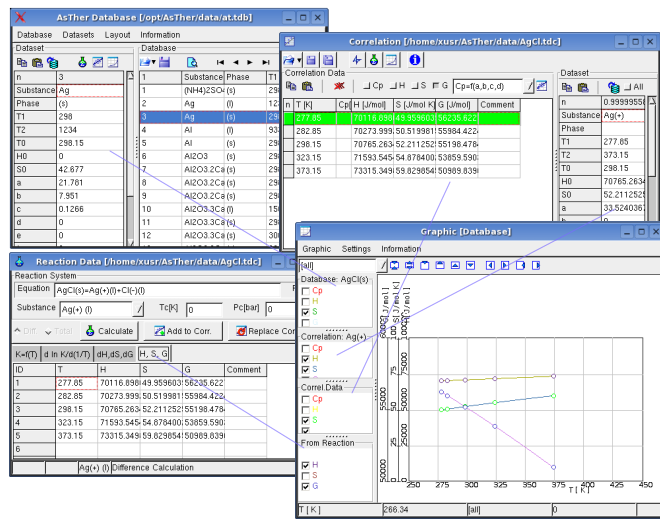Screen dimensions: 660x528
Task: Click the Tc[K] input field
Action: [203, 310]
